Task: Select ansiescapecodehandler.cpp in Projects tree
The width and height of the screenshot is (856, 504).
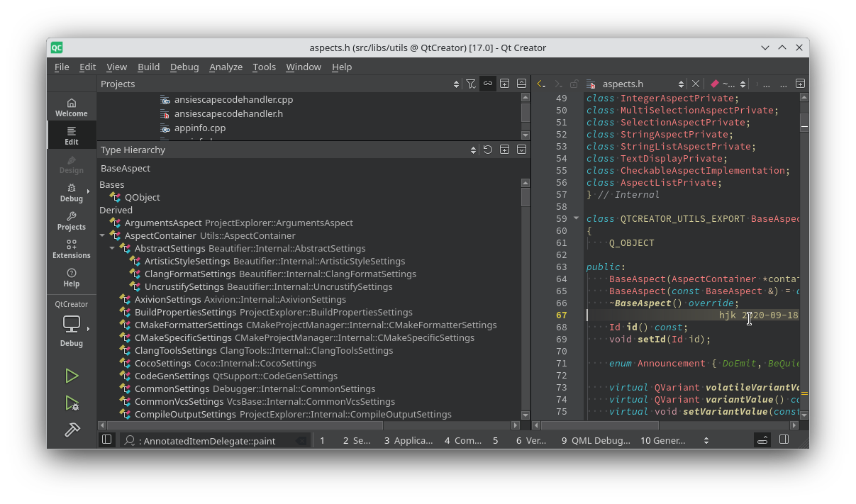Action: tap(233, 99)
